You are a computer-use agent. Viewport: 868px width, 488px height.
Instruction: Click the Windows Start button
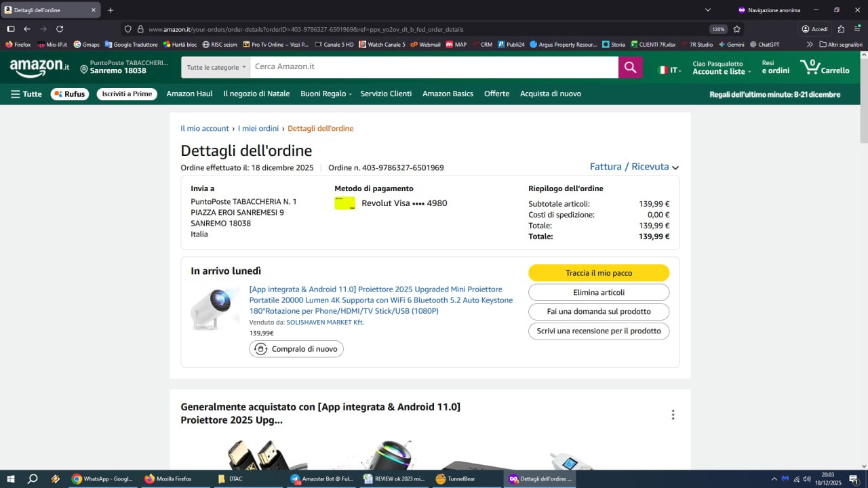point(12,479)
